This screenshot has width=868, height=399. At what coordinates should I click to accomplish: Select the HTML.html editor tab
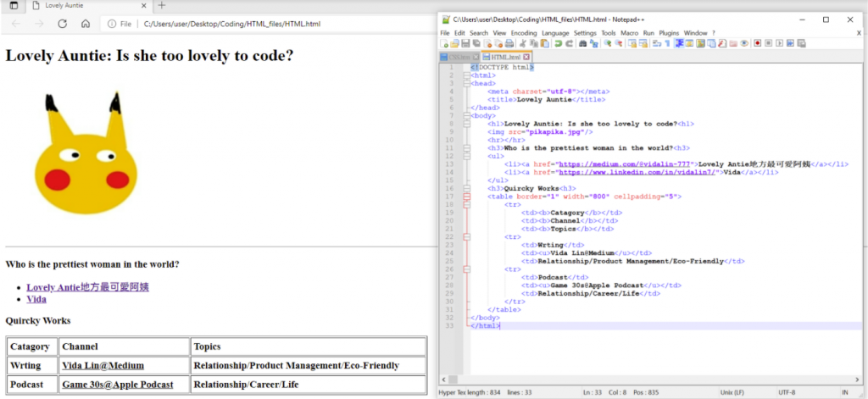pos(505,57)
